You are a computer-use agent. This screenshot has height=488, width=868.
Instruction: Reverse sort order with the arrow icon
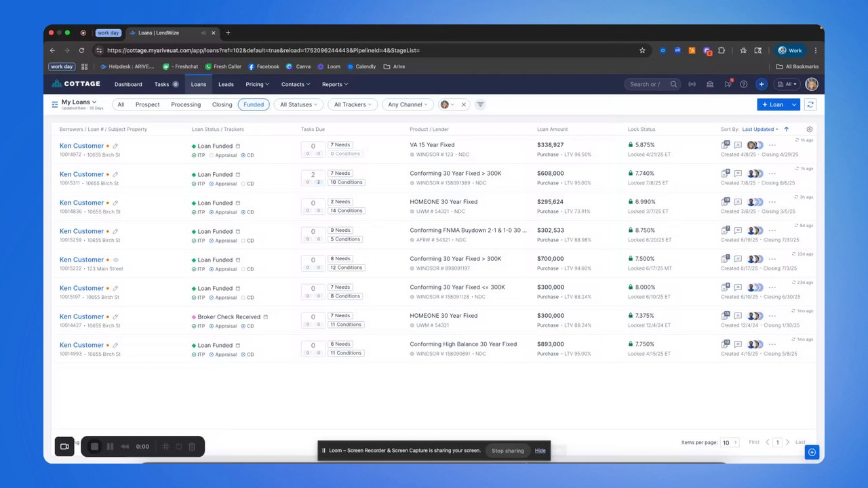pyautogui.click(x=787, y=129)
